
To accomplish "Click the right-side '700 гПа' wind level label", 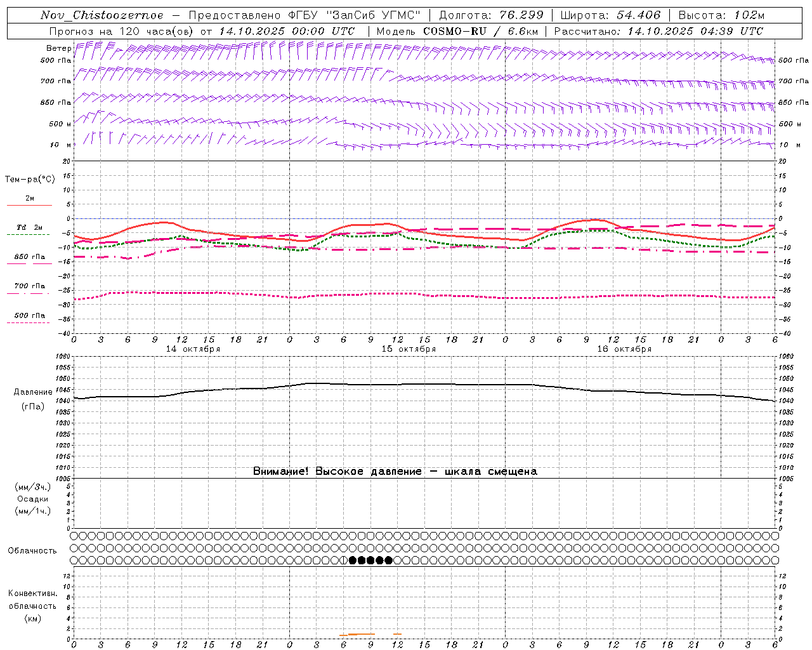I will click(x=794, y=81).
